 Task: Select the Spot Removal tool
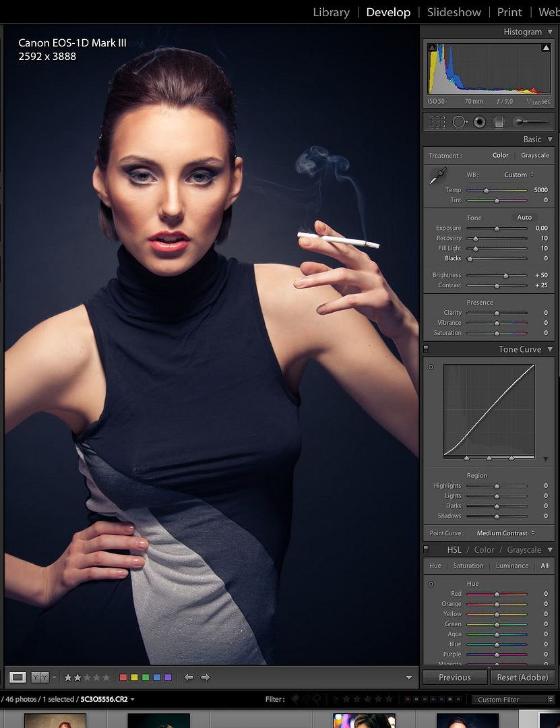tap(460, 122)
